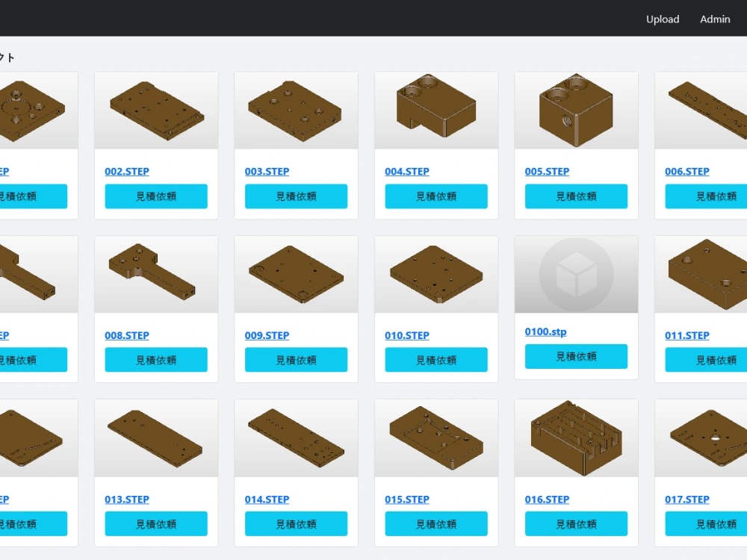The width and height of the screenshot is (747, 560).
Task: Select the 010.STEP plate thumbnail
Action: coord(436,274)
